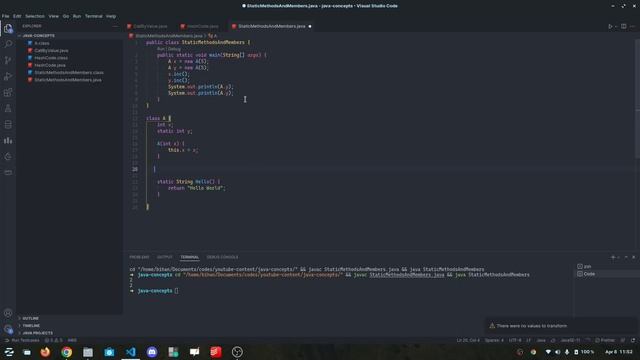640x360 pixels.
Task: Select the TERMINAL panel tab
Action: coord(189,257)
